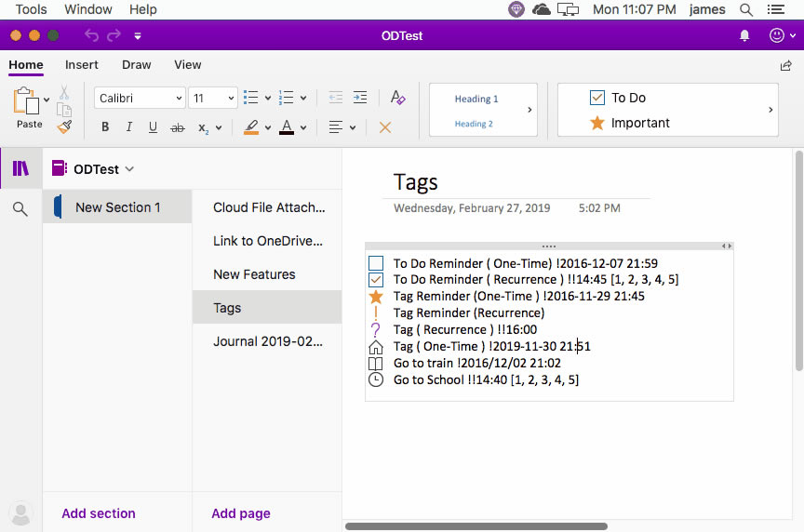804x532 pixels.
Task: Increase indent of the text
Action: (360, 98)
